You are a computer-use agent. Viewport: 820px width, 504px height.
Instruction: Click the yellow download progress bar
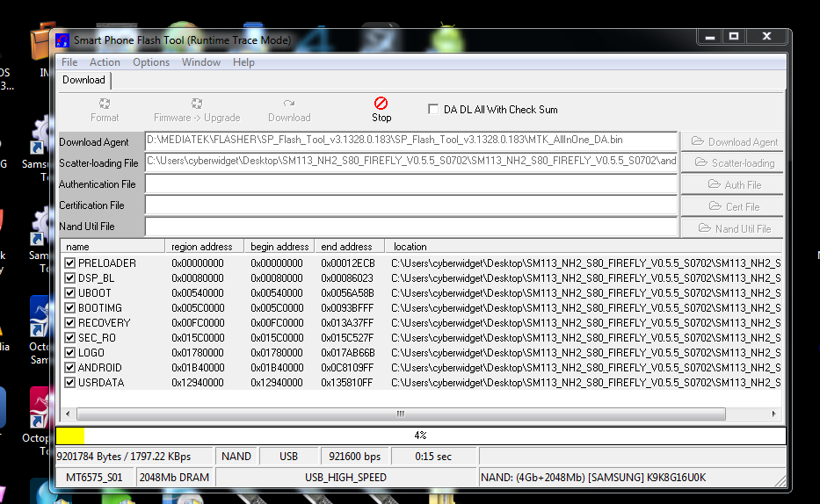point(70,436)
